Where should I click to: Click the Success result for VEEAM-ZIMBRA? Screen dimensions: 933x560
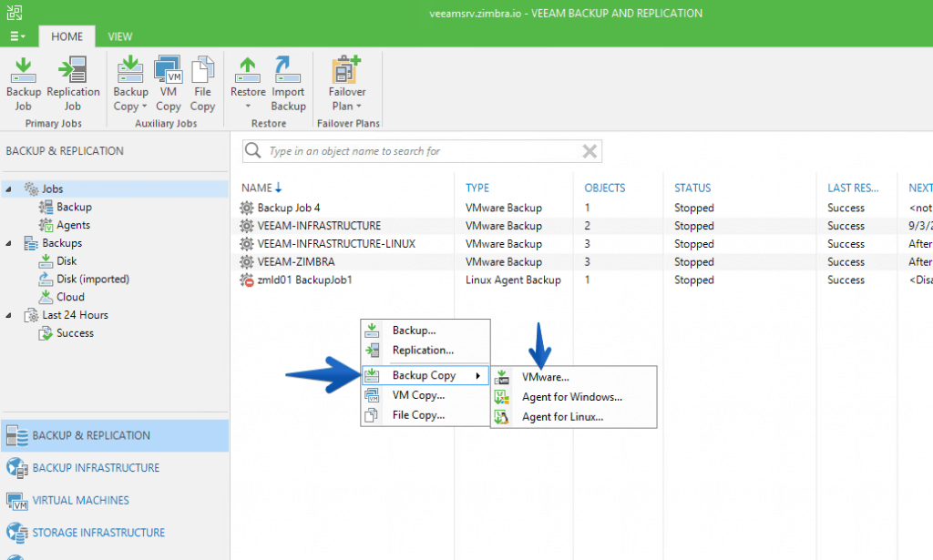846,261
